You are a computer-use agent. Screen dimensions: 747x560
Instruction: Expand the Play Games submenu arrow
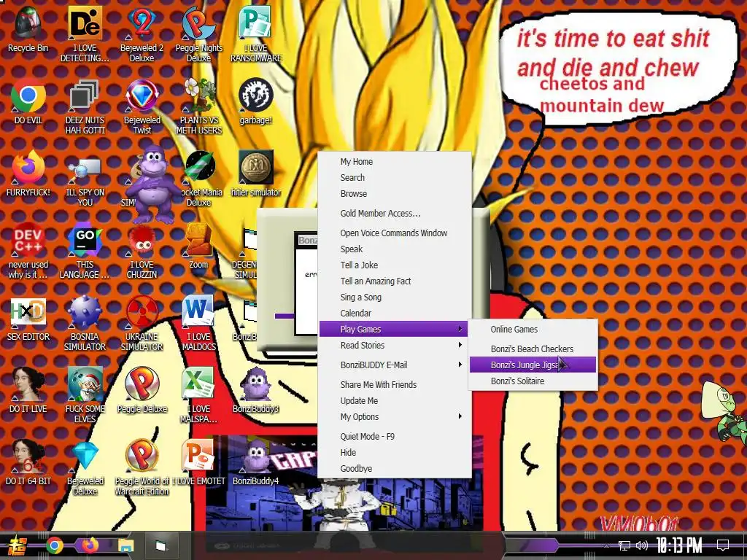(460, 329)
